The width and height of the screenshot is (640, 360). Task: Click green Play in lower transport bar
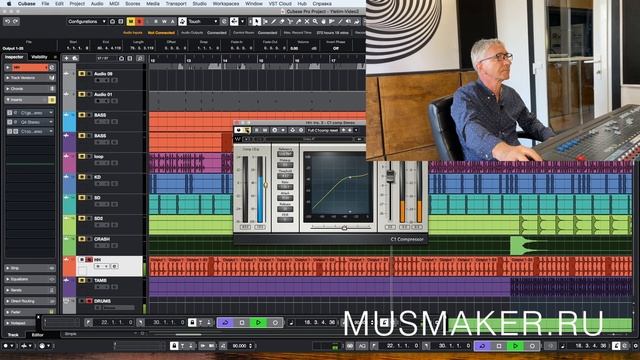(516, 346)
